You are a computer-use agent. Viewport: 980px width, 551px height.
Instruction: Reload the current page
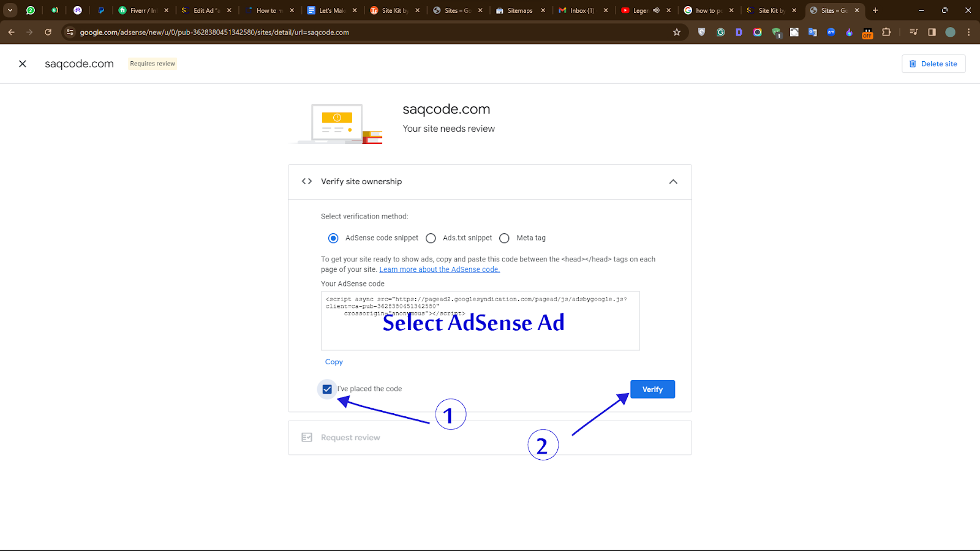(48, 32)
